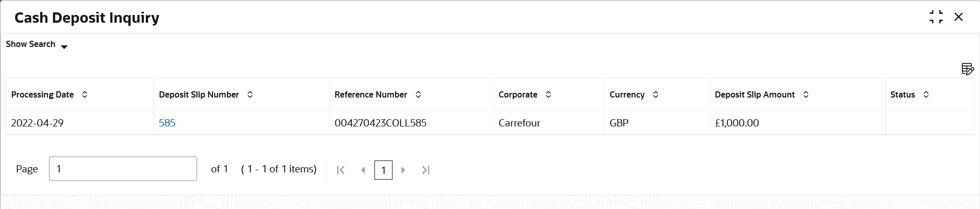This screenshot has height=209, width=980.
Task: Go to the previous page
Action: coord(363,170)
